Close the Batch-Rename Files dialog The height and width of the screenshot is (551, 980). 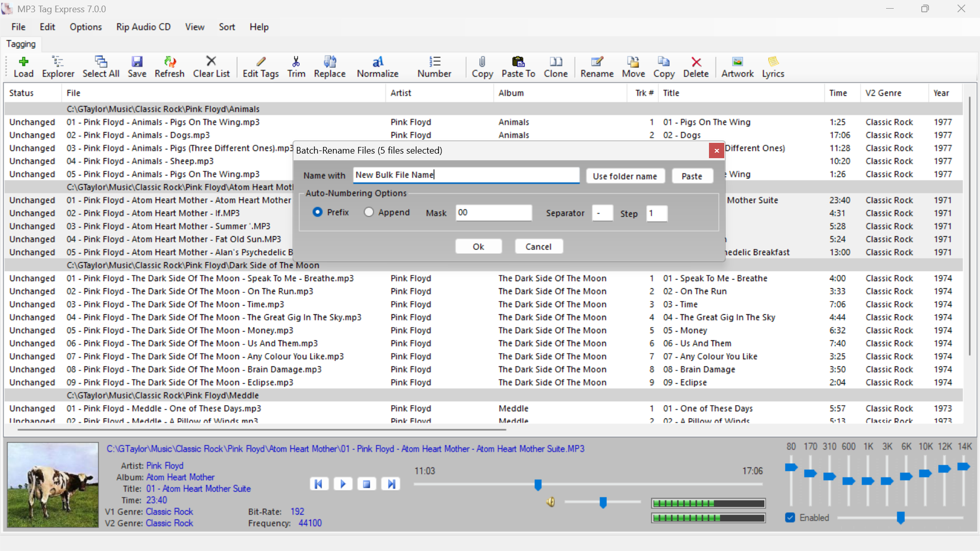tap(717, 151)
